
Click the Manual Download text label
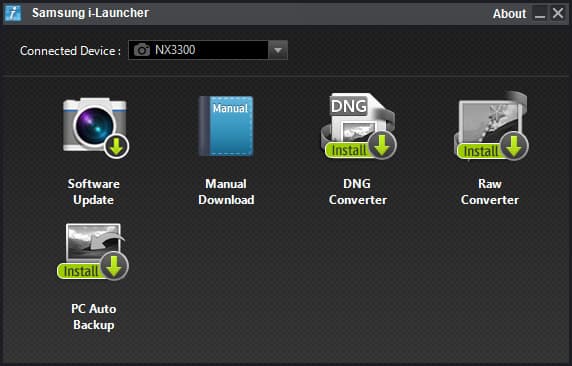(226, 192)
